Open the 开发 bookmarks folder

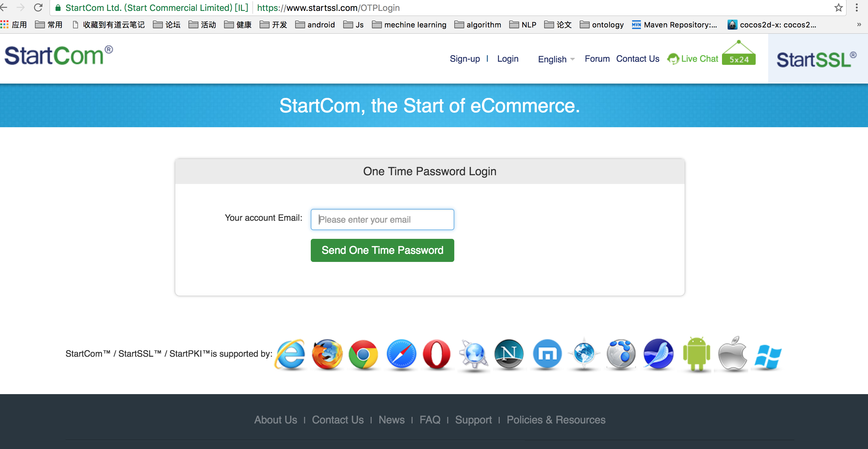(273, 25)
